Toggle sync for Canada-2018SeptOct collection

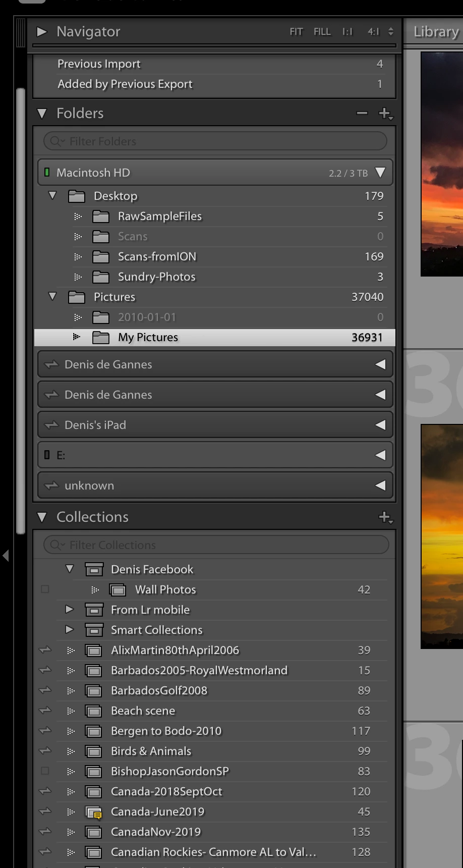[45, 791]
